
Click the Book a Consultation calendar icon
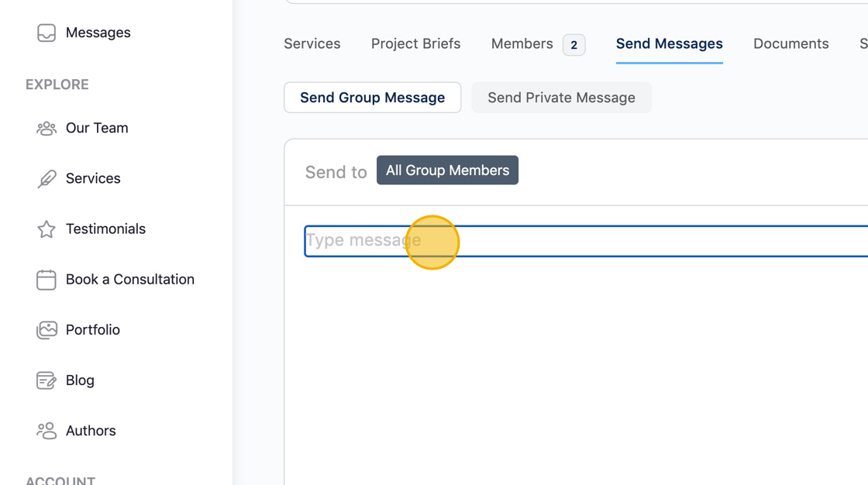[x=46, y=280]
